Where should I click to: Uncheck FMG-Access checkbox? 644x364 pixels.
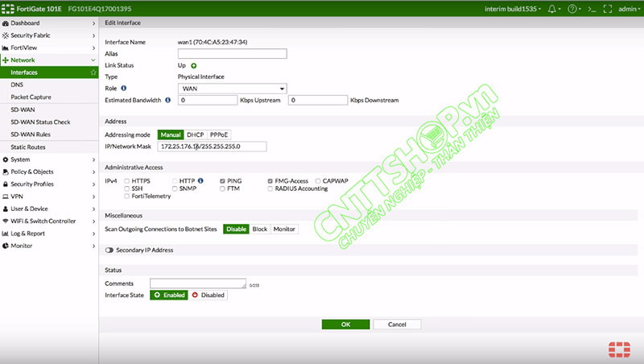pos(270,180)
